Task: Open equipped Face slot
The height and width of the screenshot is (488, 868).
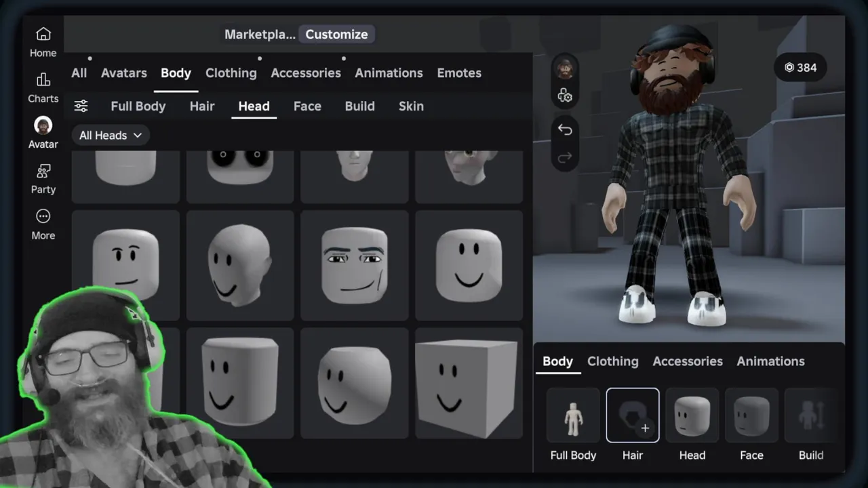Action: pyautogui.click(x=751, y=415)
